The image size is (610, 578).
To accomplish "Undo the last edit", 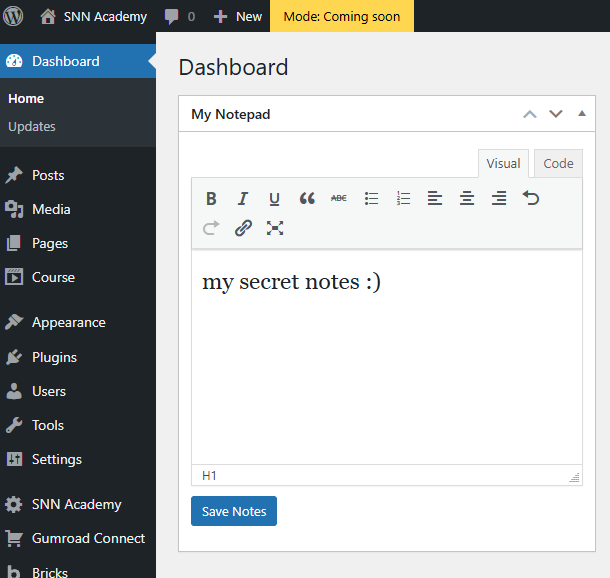I will [x=531, y=198].
